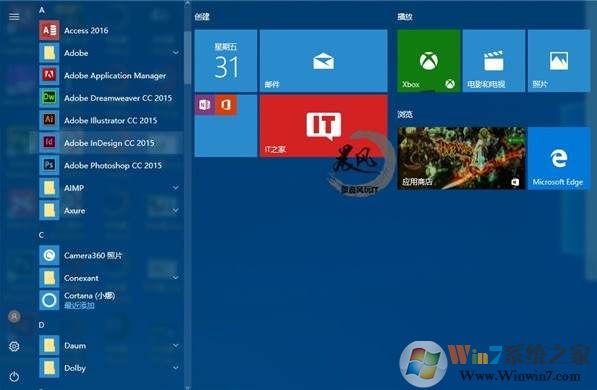
Task: Open Settings gear icon
Action: [x=14, y=346]
